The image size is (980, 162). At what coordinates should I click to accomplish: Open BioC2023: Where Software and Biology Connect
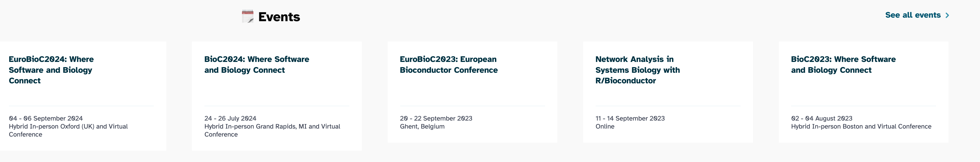point(843,65)
